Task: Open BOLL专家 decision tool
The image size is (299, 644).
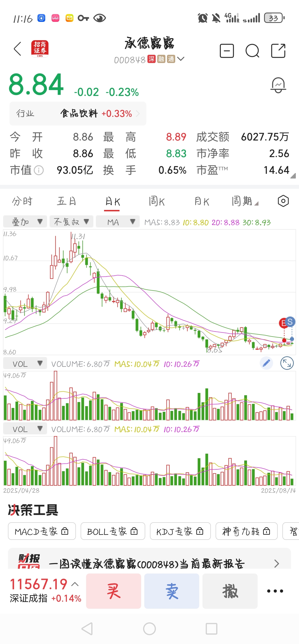Action: point(113,531)
